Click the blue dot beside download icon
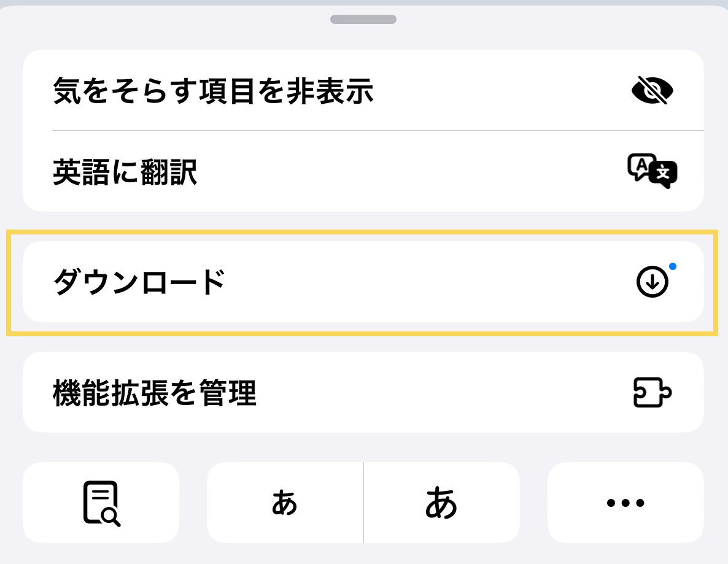The width and height of the screenshot is (728, 564). [x=673, y=266]
